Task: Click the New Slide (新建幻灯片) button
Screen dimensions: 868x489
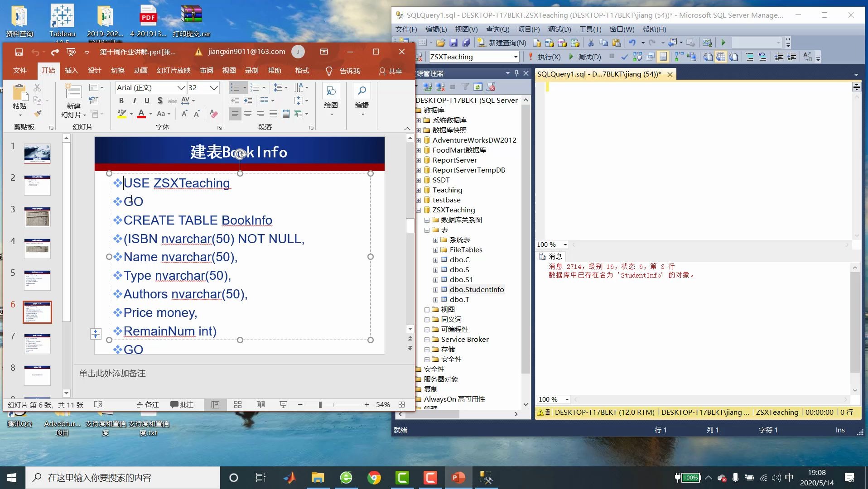Action: [73, 101]
